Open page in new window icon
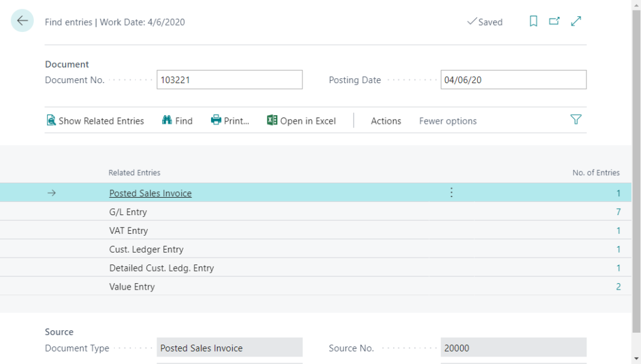This screenshot has width=641, height=364. pyautogui.click(x=554, y=21)
